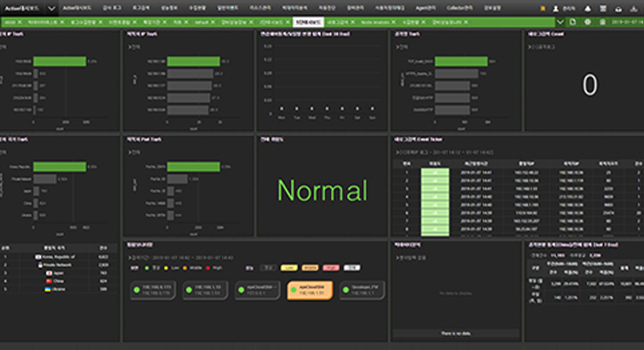Expand the tab list dropdown chevron
644x350 pixels.
pos(560,21)
